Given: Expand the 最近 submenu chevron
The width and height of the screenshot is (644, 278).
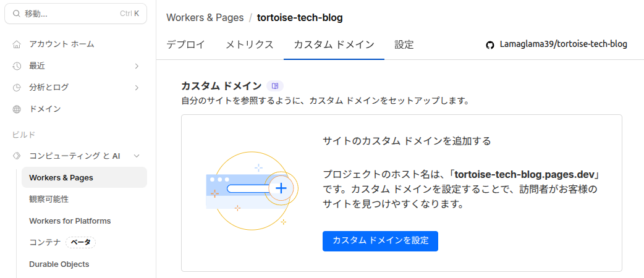Looking at the screenshot, I should (x=137, y=65).
